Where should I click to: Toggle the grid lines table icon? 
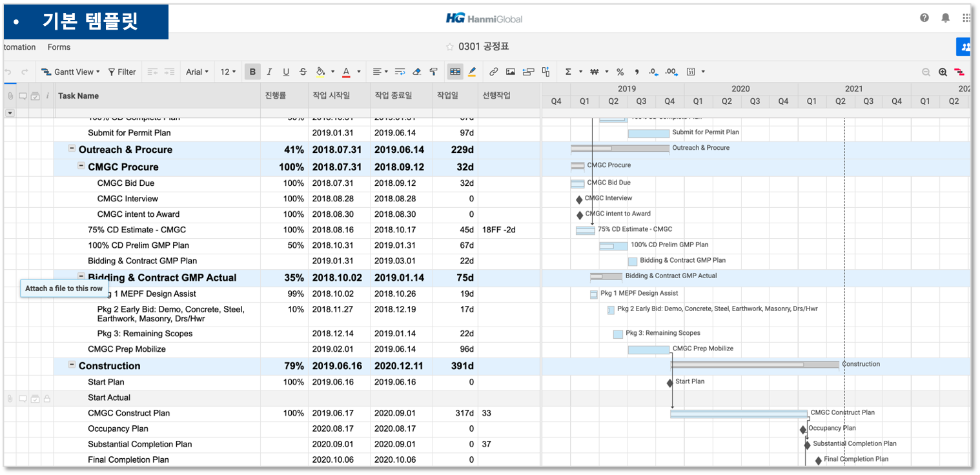tap(455, 72)
